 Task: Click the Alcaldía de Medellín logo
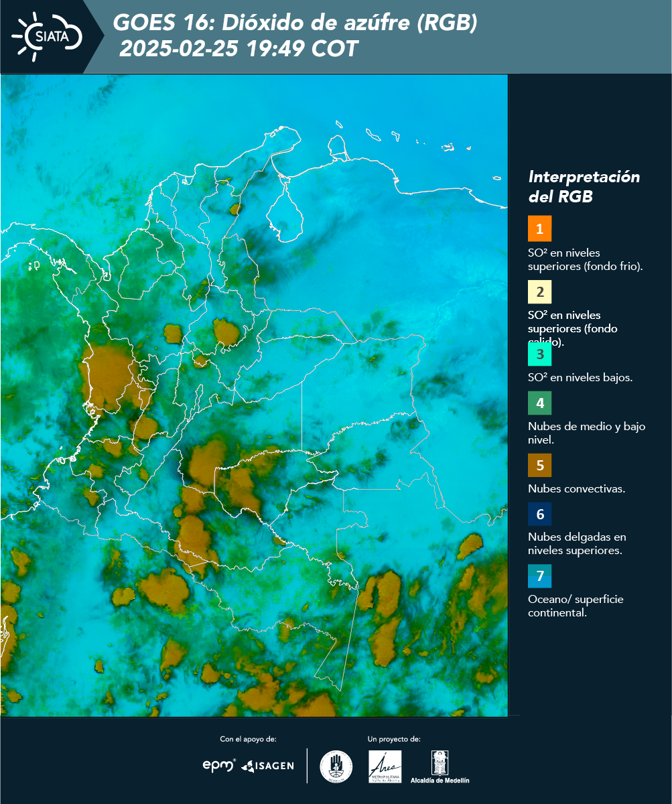click(x=440, y=766)
